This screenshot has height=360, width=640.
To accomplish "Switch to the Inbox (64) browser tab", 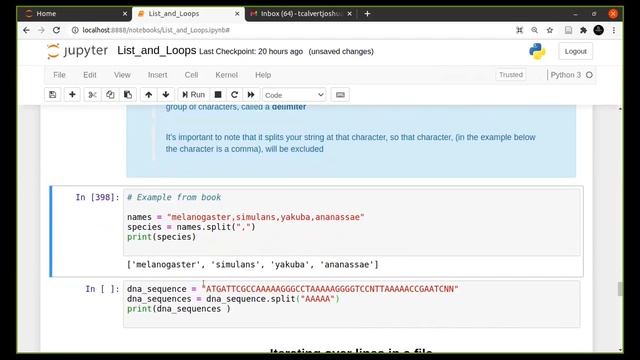I will [301, 13].
